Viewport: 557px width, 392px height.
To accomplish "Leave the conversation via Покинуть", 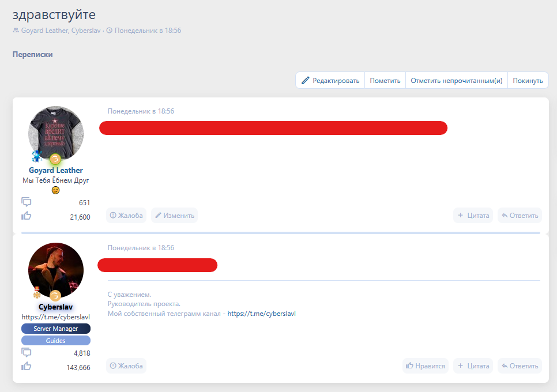I will click(528, 81).
